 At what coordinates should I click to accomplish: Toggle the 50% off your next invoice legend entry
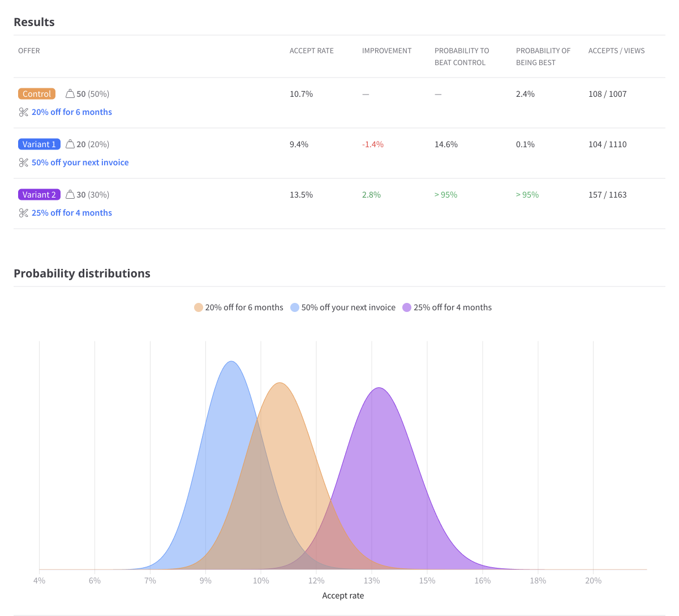pyautogui.click(x=348, y=307)
